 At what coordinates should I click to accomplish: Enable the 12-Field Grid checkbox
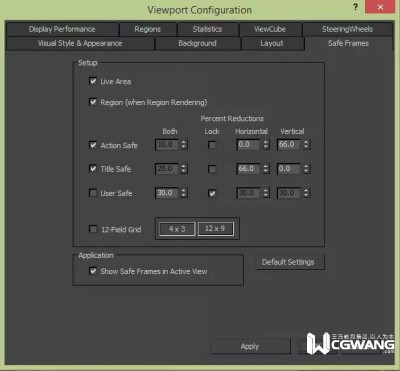93,229
